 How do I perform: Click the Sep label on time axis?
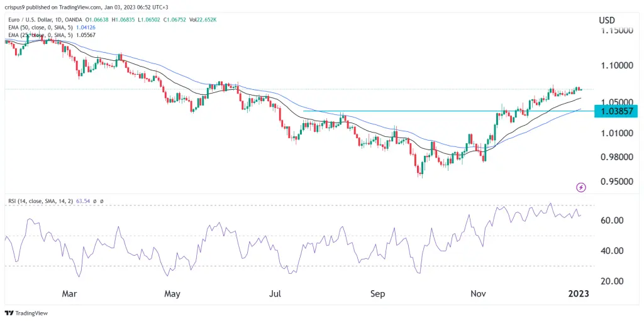point(378,294)
